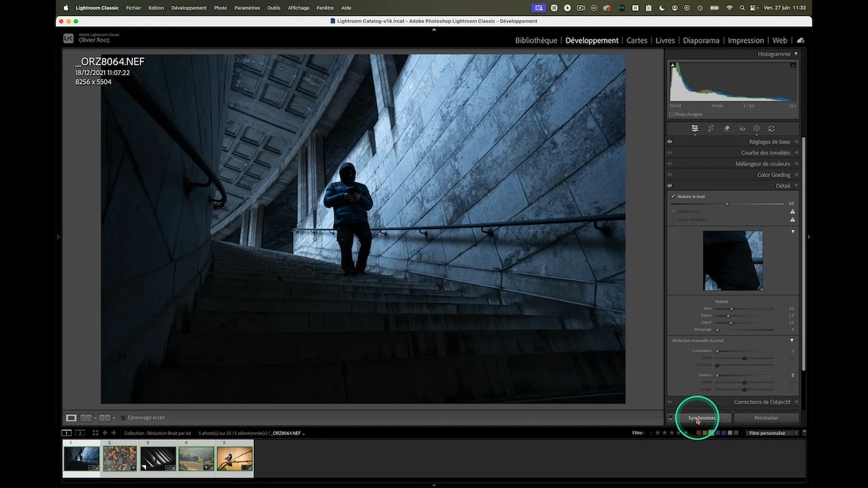This screenshot has width=868, height=488.
Task: Open Bibliothèque module
Action: coord(536,40)
